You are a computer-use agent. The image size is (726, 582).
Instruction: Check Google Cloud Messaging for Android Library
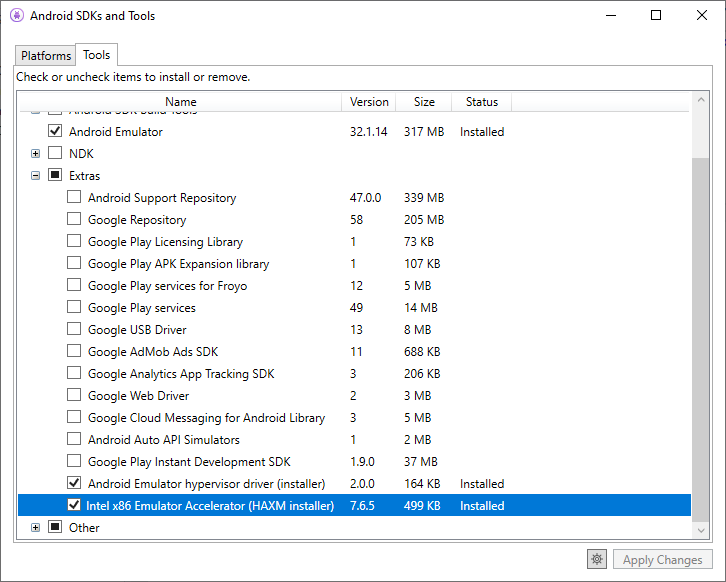(74, 417)
